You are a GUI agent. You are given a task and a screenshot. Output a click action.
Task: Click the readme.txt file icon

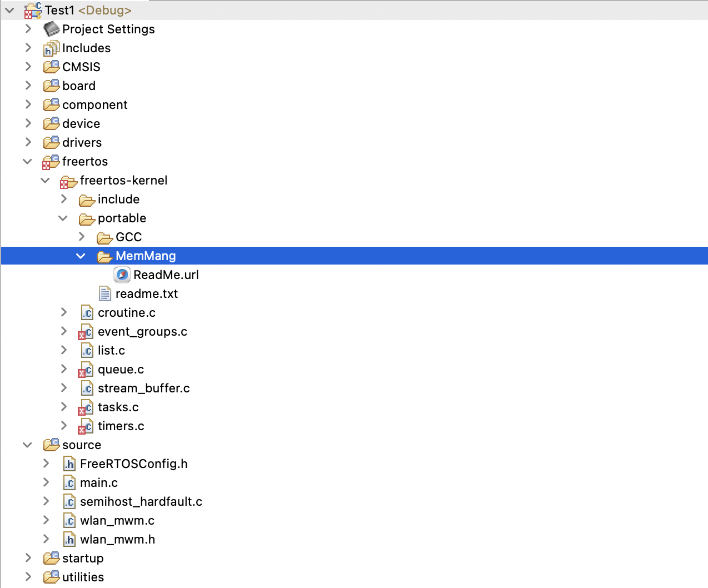tap(106, 293)
